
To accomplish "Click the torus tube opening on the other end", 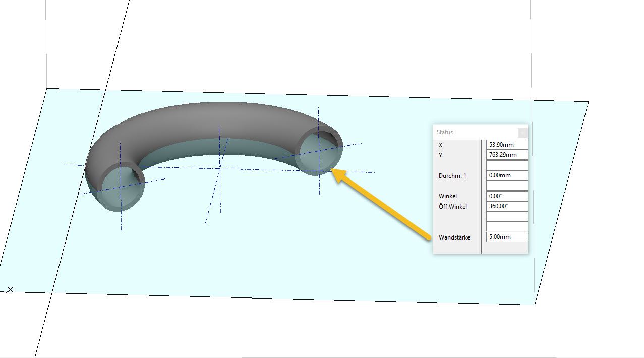I will click(120, 187).
